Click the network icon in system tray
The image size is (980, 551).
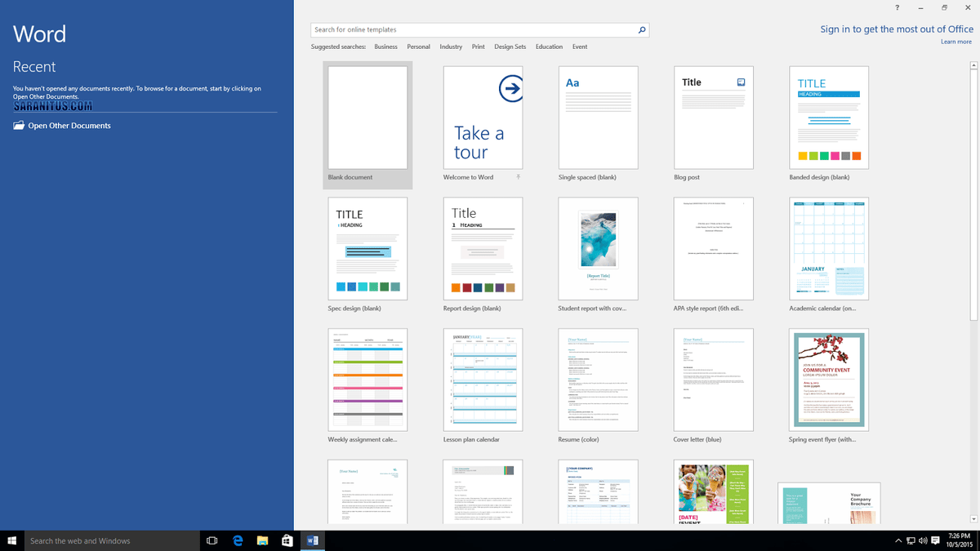point(911,540)
